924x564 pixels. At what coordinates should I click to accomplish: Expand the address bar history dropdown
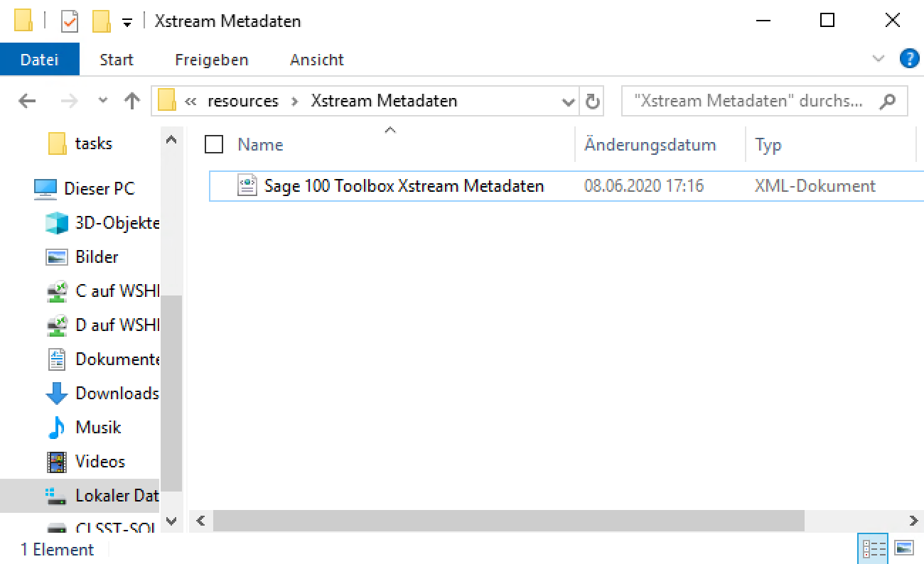(x=568, y=102)
